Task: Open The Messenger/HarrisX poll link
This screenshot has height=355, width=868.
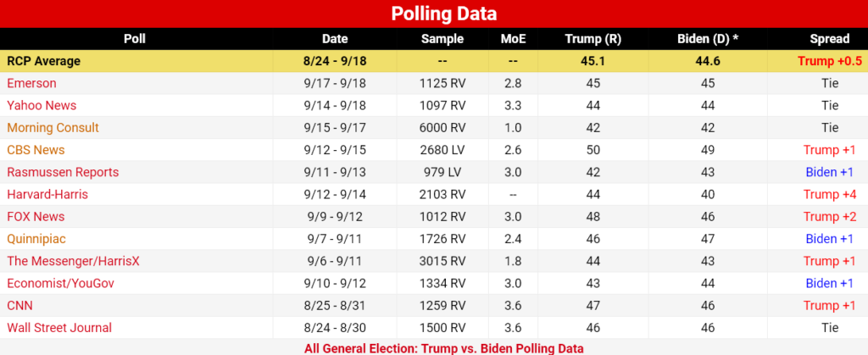Action: [73, 261]
